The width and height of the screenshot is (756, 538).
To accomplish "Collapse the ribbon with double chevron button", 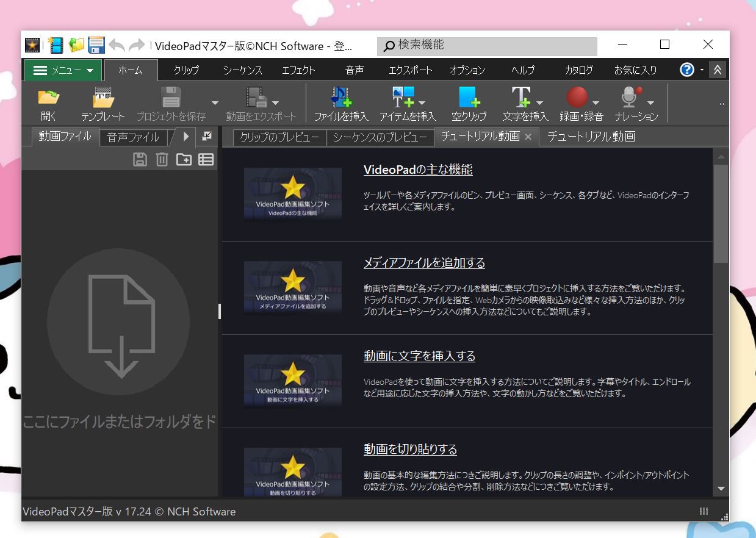I will [x=718, y=70].
